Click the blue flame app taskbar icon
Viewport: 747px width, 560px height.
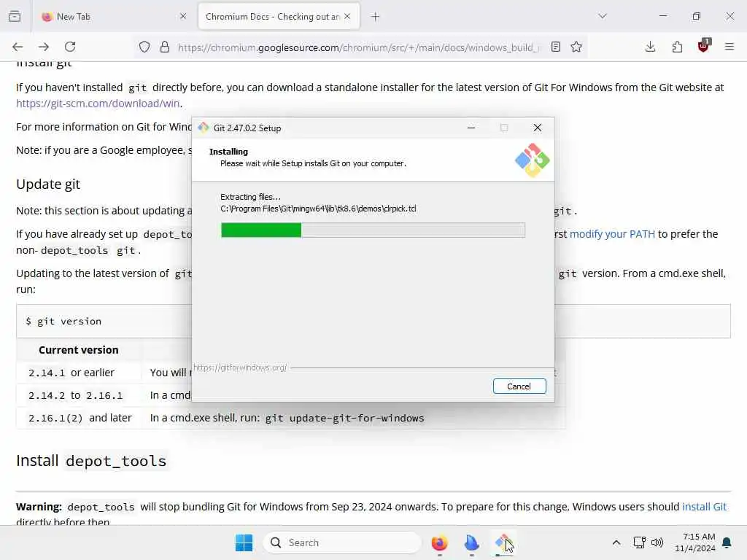(x=471, y=542)
